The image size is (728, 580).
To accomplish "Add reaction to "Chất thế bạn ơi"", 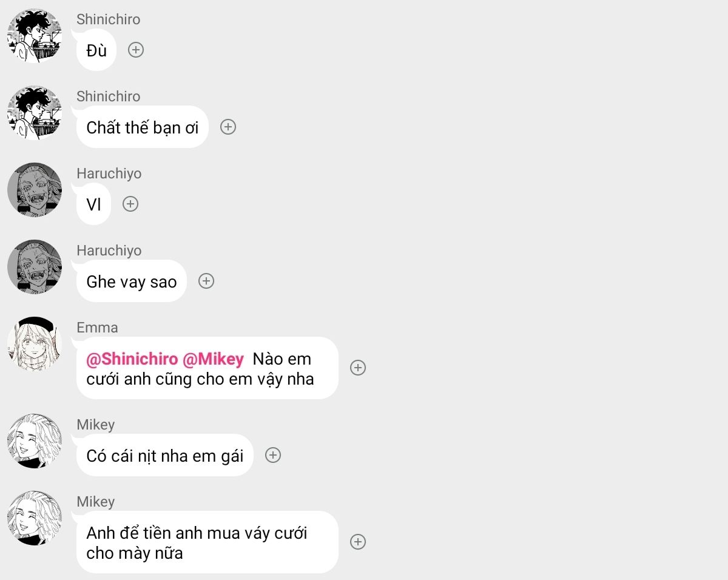I will coord(228,127).
